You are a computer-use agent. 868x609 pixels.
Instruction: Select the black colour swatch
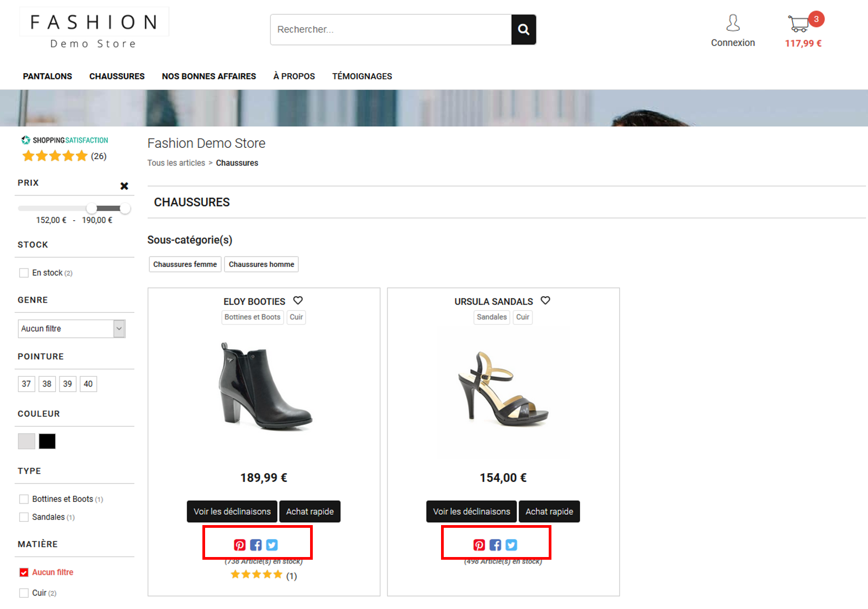[47, 441]
